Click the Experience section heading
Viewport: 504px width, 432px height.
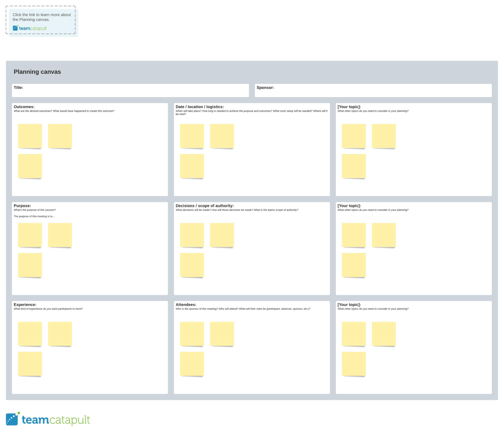coord(25,305)
